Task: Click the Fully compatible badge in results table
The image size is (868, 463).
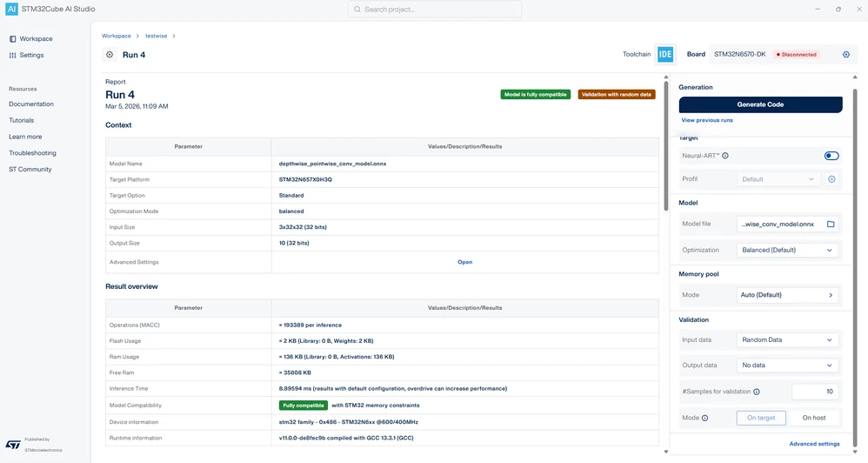Action: pos(304,406)
